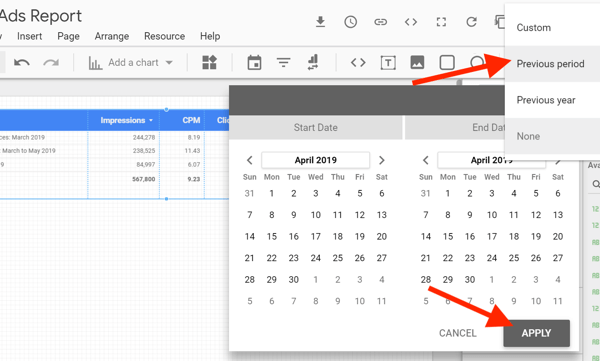Select April 20 in end date calendar
600x361 pixels.
pyautogui.click(x=558, y=237)
